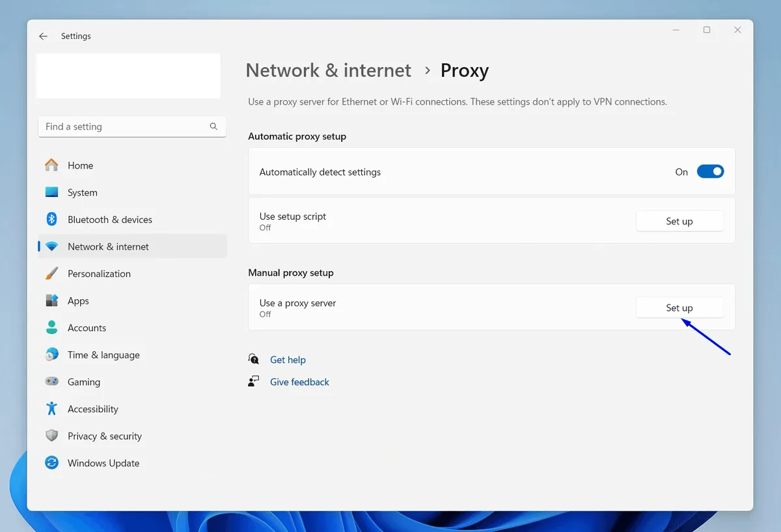
Task: Set up the manual proxy server
Action: coord(679,308)
